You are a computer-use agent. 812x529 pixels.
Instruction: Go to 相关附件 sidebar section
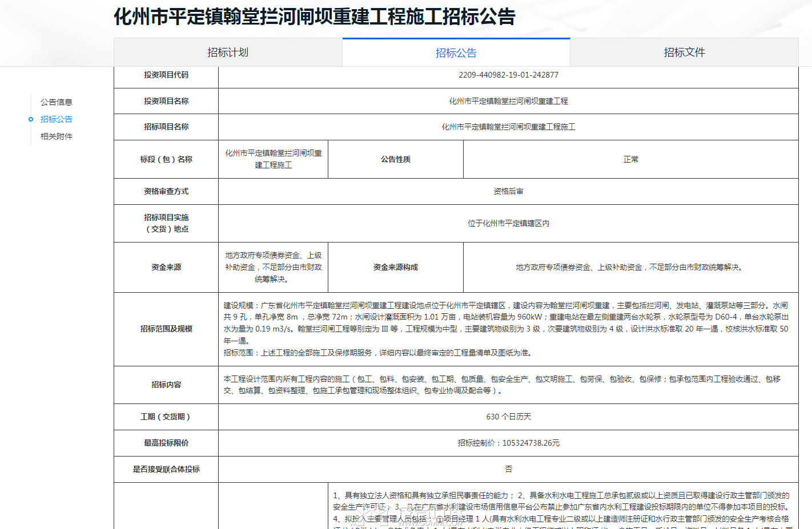tap(56, 136)
